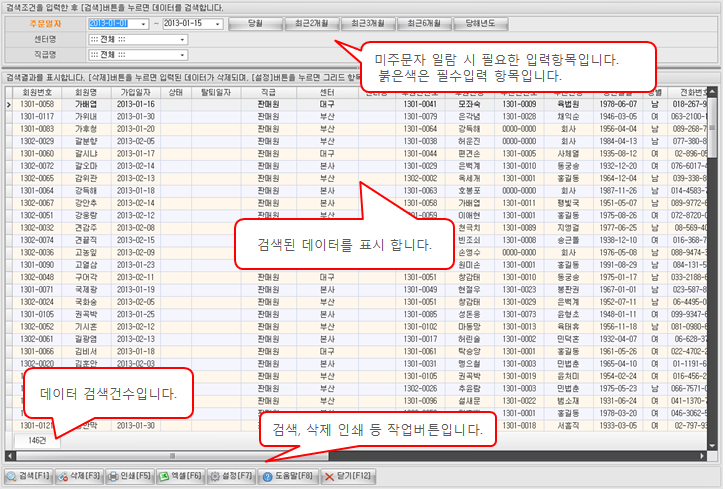Click member name 구어각
The width and height of the screenshot is (725, 489).
coord(86,278)
